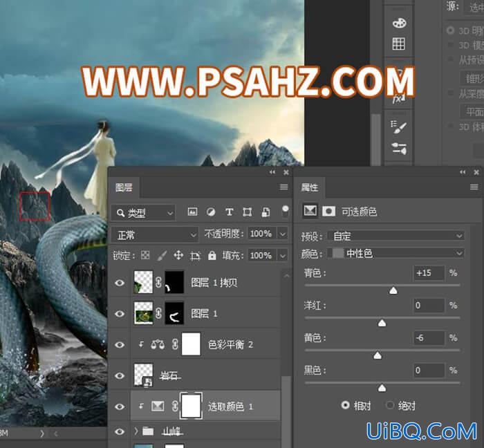The width and height of the screenshot is (484, 448).
Task: Open the 填充 dropdown arrow
Action: [x=283, y=256]
